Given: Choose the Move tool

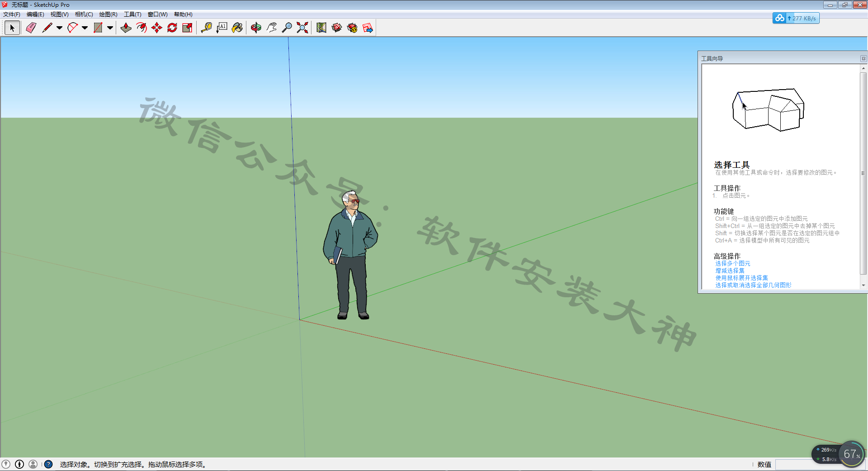Looking at the screenshot, I should (157, 28).
